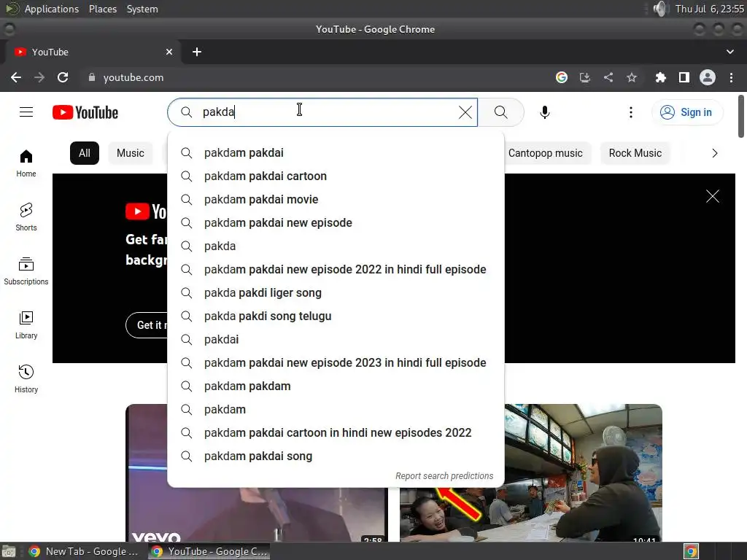Screen dimensions: 747x560
Task: Show more category chips with right arrow
Action: 715,153
